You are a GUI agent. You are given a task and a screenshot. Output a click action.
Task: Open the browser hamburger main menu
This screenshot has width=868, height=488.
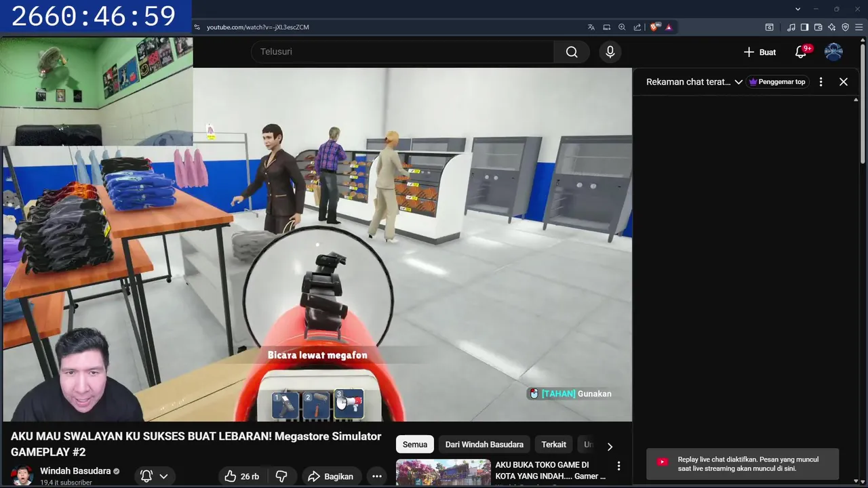click(859, 27)
